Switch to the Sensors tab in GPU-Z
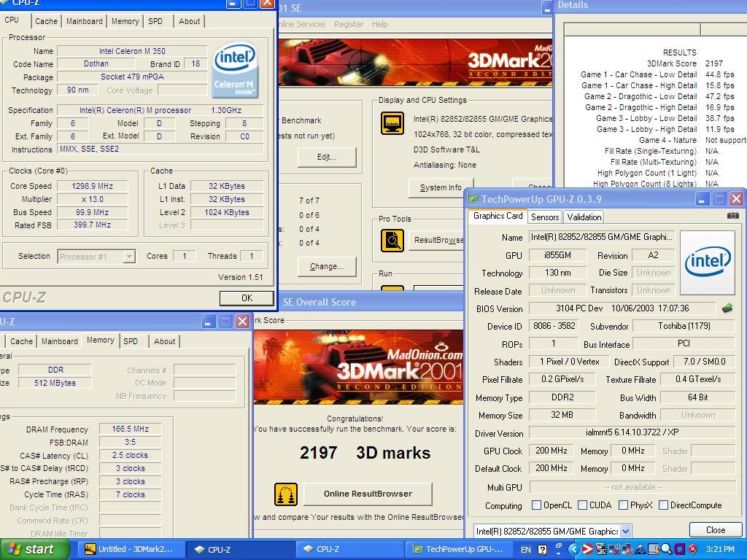Viewport: 747px width, 560px height. 544,217
